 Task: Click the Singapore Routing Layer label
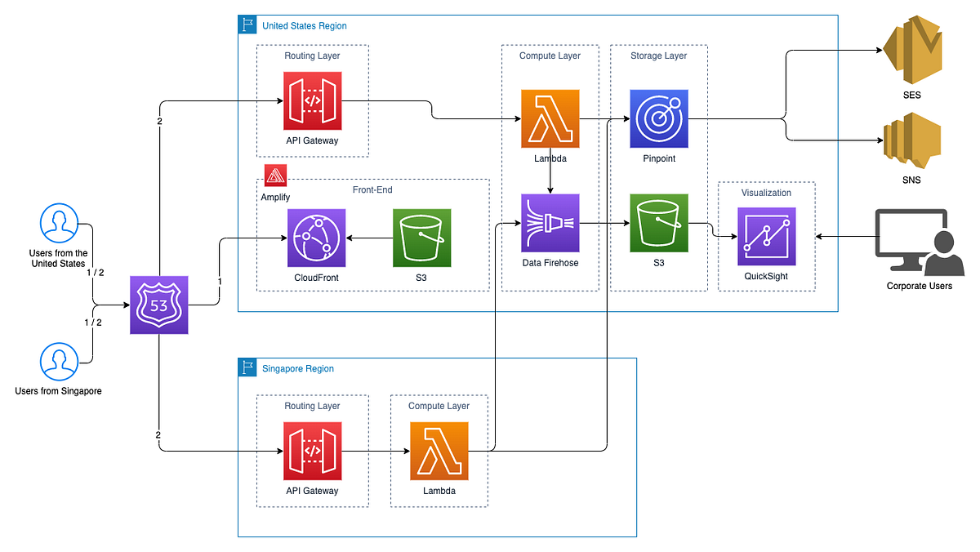point(312,406)
